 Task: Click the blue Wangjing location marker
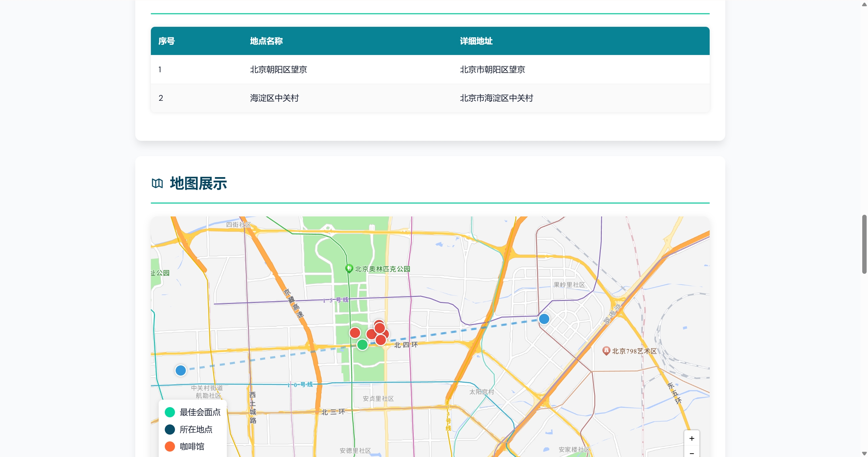point(544,319)
